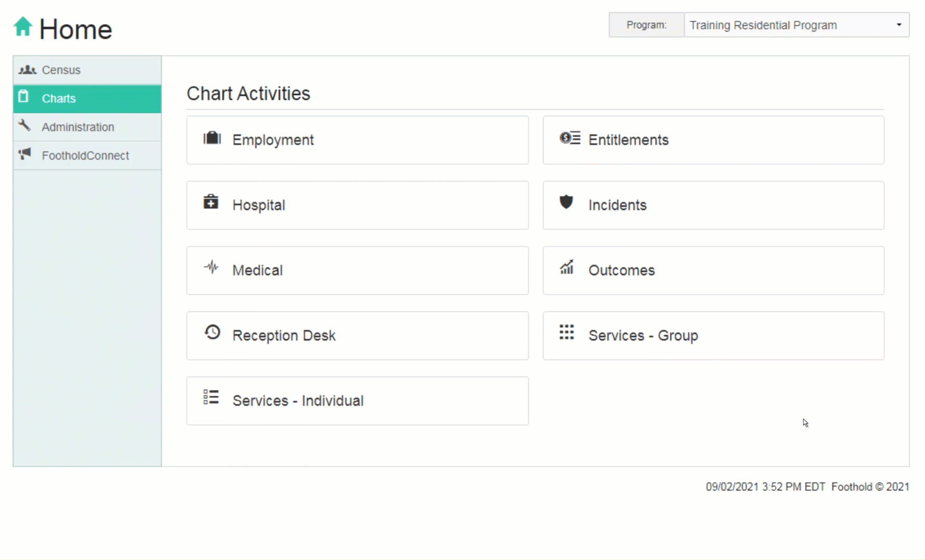The image size is (925, 560).
Task: Click the Reception Desk clock icon
Action: tap(212, 332)
